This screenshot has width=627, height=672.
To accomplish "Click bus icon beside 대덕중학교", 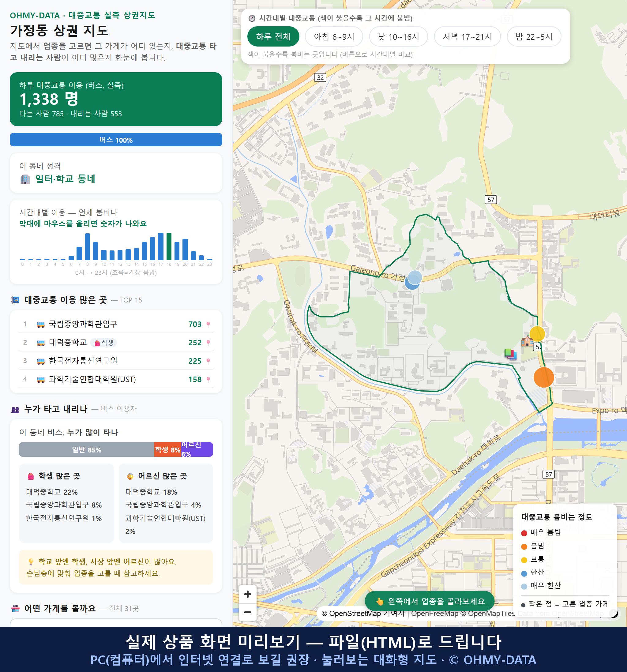I will [40, 343].
